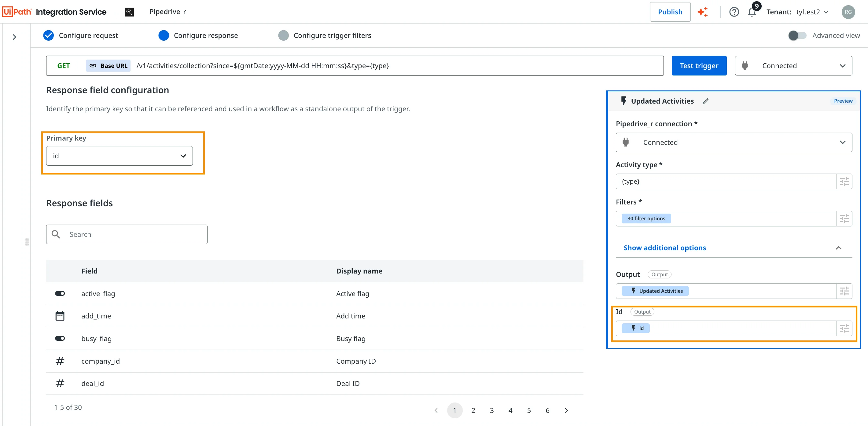Click the AI sparkle assistant icon
The image size is (868, 426).
pyautogui.click(x=703, y=12)
